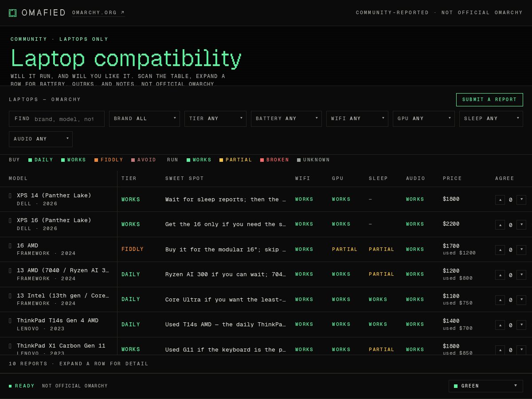Viewport: 532px width, 399px height.
Task: Click the red Broken legend swatch
Action: coord(262,160)
